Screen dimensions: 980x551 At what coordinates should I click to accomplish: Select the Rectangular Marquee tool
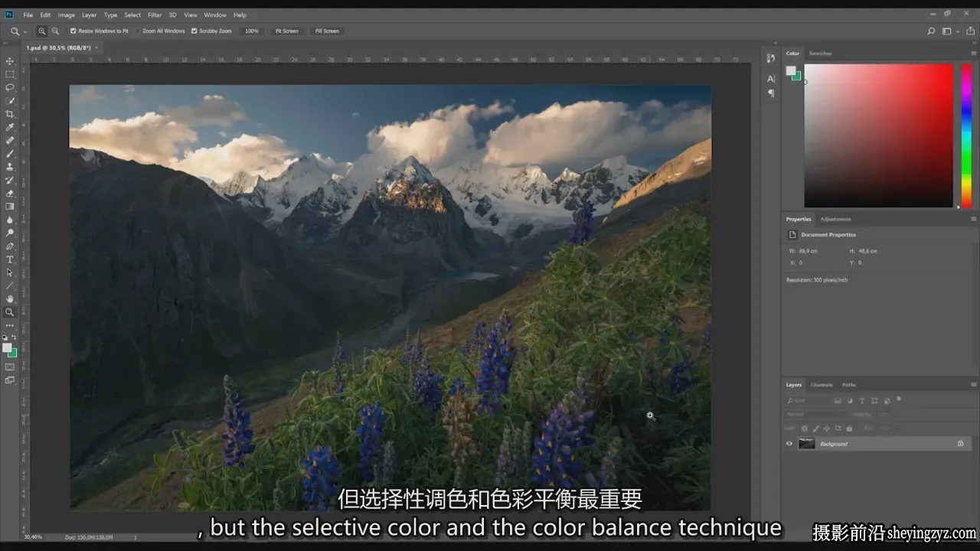10,74
